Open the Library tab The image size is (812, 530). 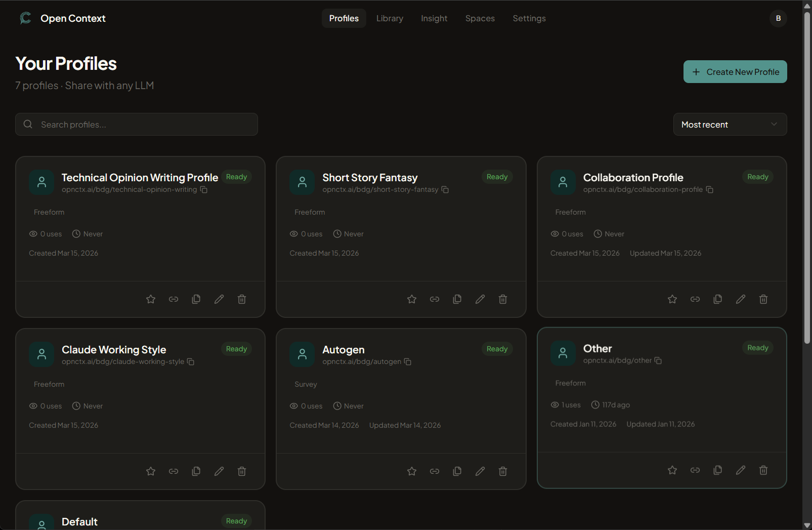pyautogui.click(x=390, y=18)
